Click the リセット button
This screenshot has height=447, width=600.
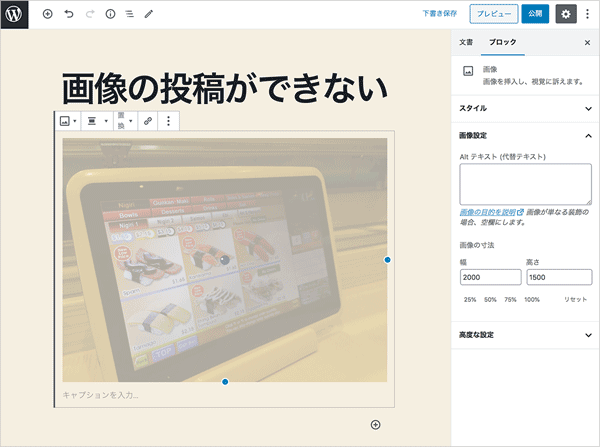coord(575,300)
